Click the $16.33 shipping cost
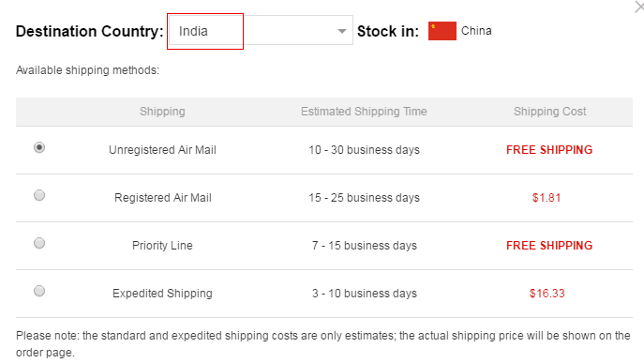Viewport: 644px width, 363px height. coord(547,293)
